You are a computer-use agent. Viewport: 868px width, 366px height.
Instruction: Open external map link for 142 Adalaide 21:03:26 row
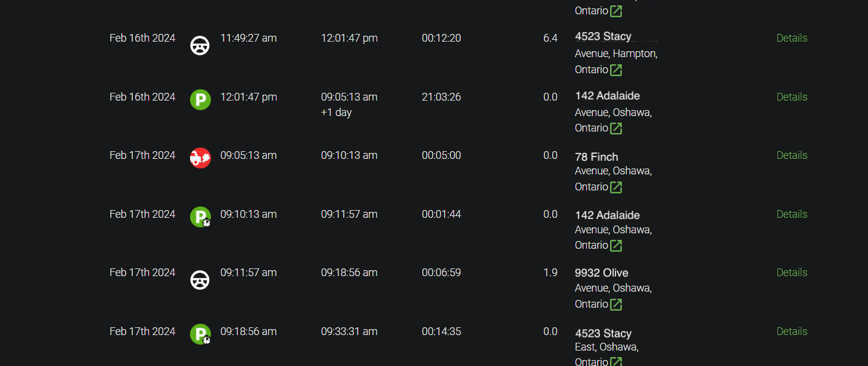click(x=616, y=128)
